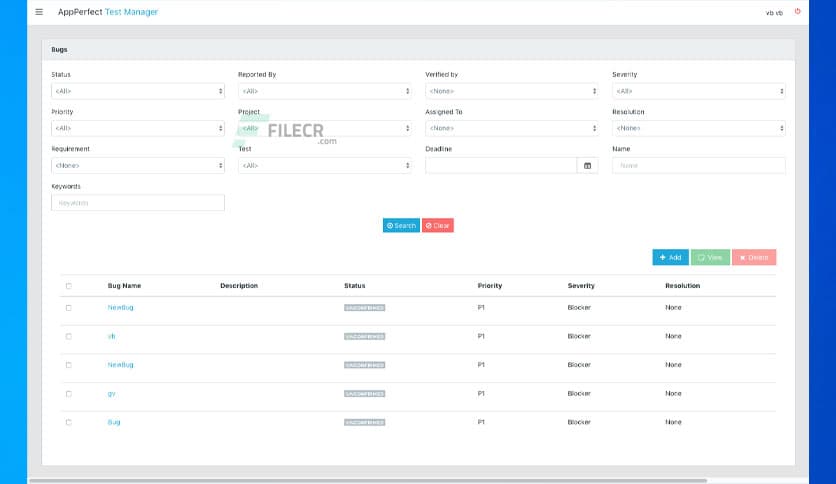The width and height of the screenshot is (836, 484).
Task: Click the red Clear button
Action: 438,225
